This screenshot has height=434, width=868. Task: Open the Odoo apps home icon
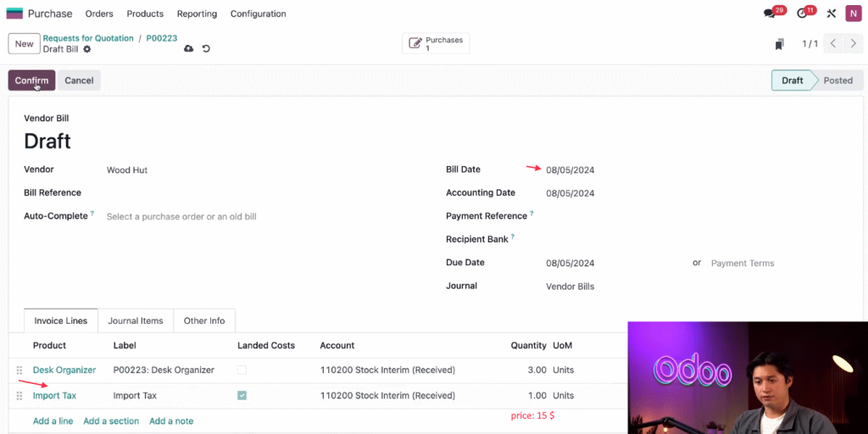(x=14, y=14)
